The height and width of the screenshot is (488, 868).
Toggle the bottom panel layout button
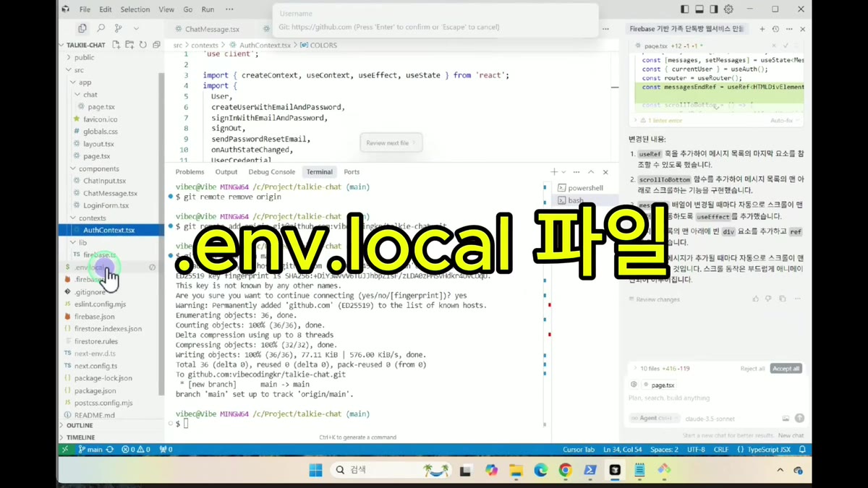coord(699,9)
